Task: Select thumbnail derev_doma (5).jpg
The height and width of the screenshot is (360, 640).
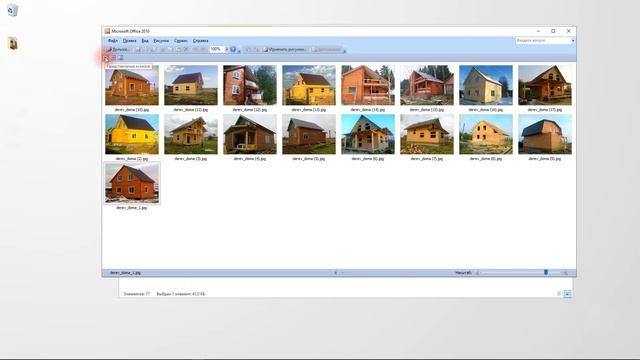Action: (309, 134)
